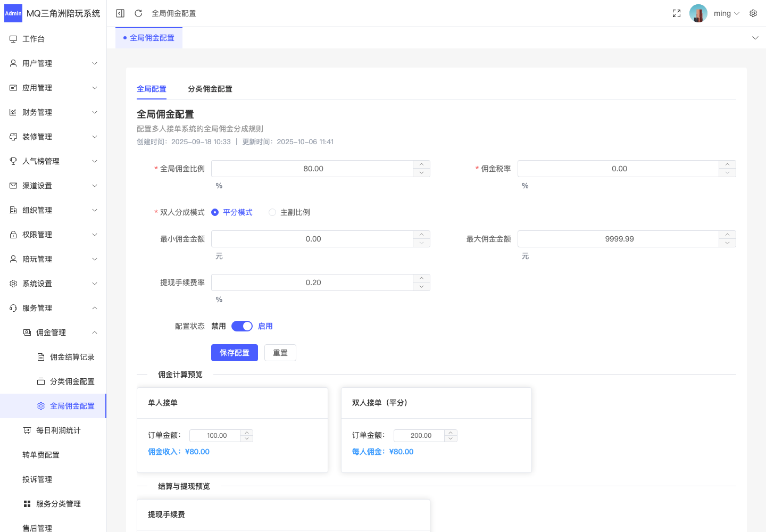Click the 财务管理 chart icon
This screenshot has height=532, width=766.
click(x=13, y=112)
